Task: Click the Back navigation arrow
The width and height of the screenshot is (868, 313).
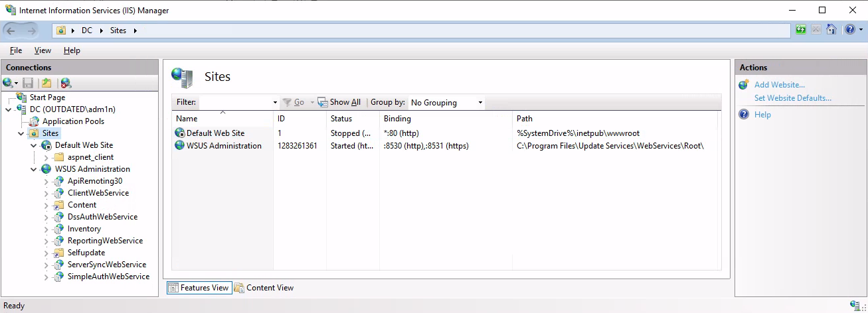Action: pos(11,31)
